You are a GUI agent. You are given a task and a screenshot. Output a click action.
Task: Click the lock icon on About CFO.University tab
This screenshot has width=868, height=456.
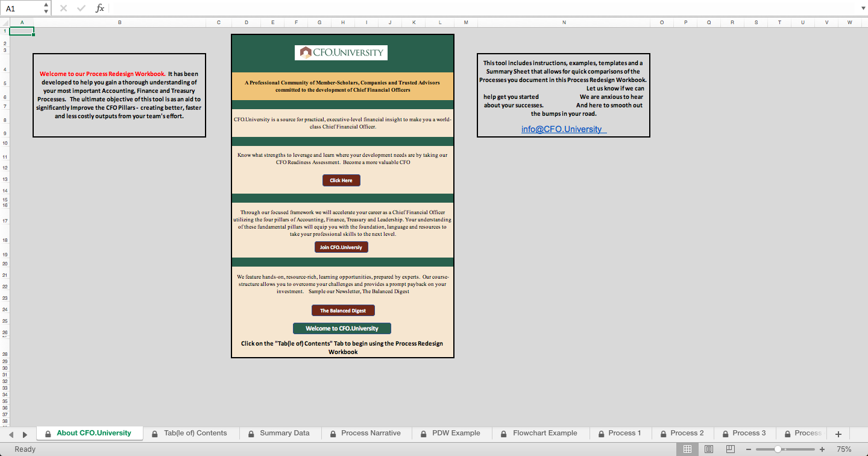point(48,434)
